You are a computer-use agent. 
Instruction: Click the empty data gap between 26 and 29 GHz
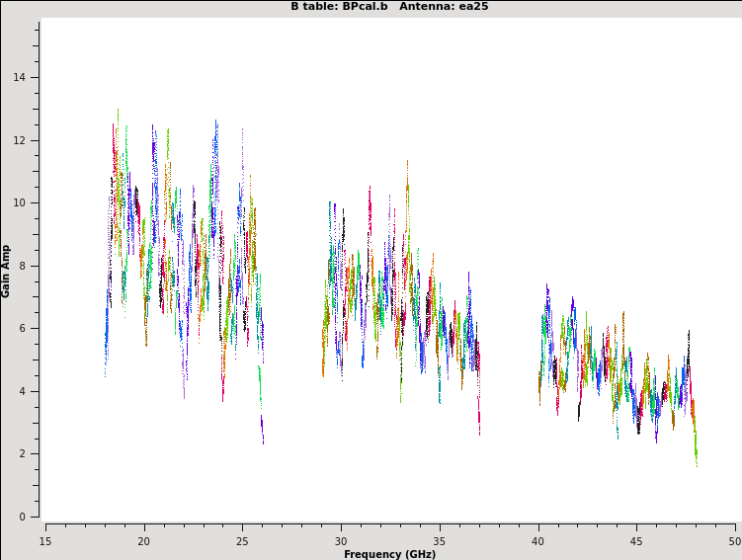(x=292, y=296)
